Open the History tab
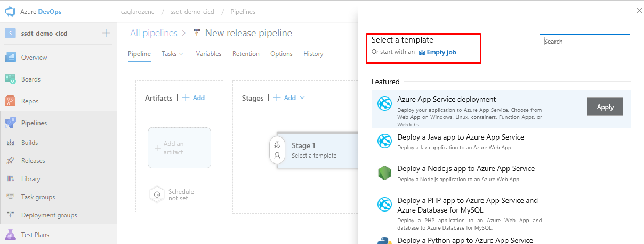644x244 pixels. click(x=313, y=54)
